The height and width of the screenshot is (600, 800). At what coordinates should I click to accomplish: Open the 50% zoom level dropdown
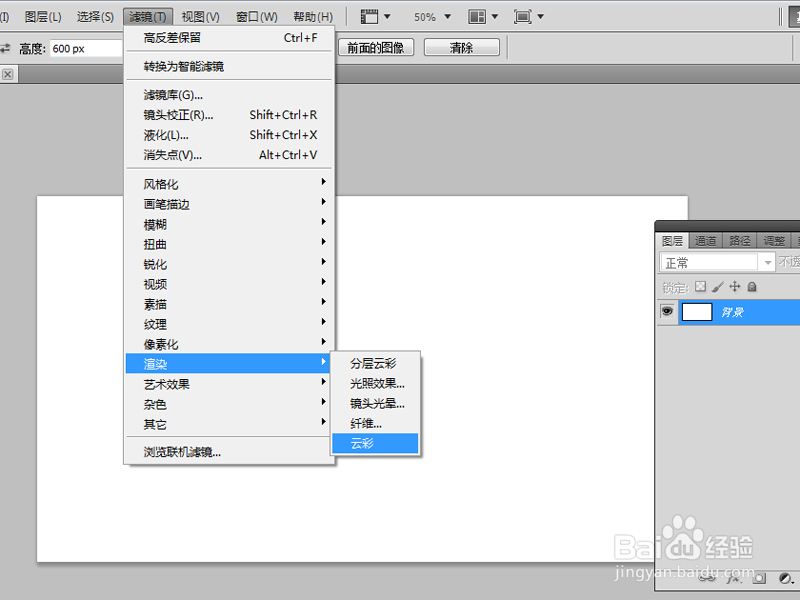(432, 17)
